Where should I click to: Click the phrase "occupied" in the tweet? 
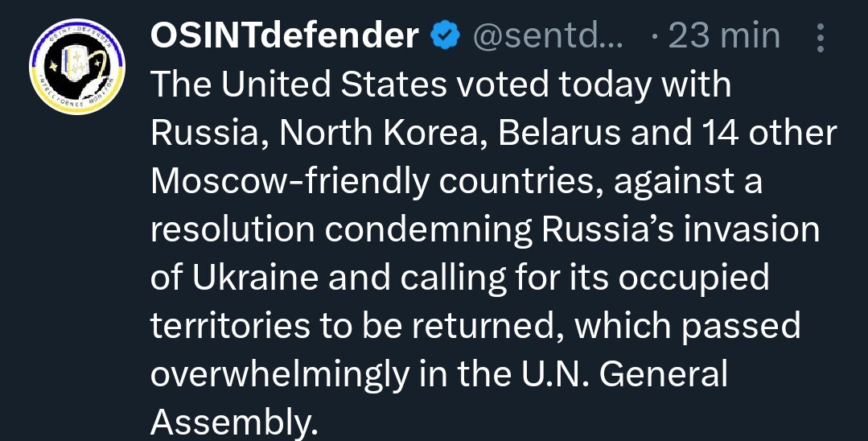click(x=693, y=279)
